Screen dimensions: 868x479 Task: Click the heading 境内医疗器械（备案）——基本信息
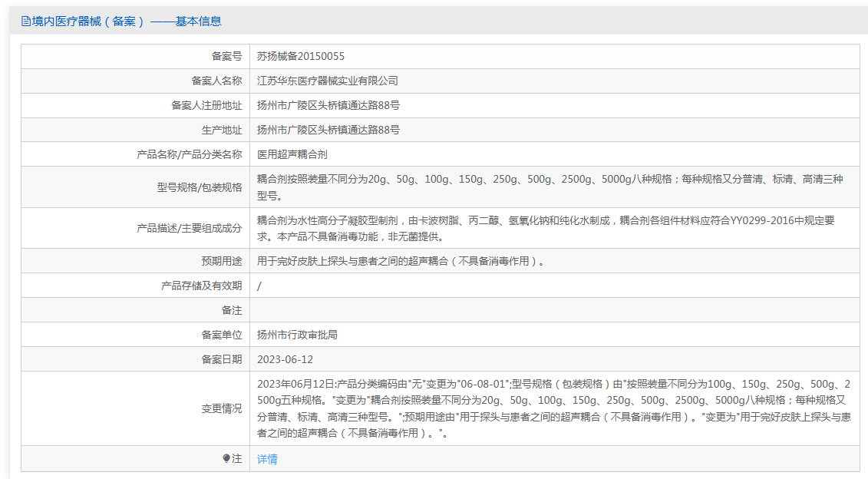tap(126, 21)
